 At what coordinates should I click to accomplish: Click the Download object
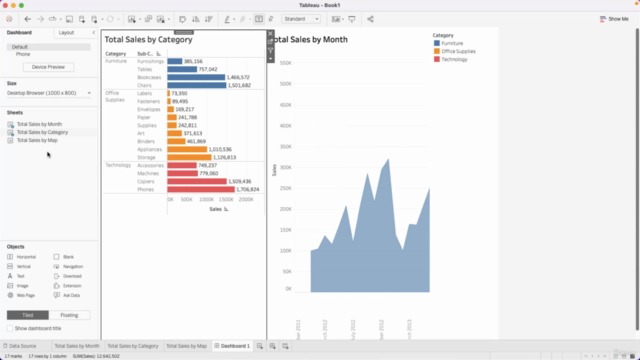(68, 276)
